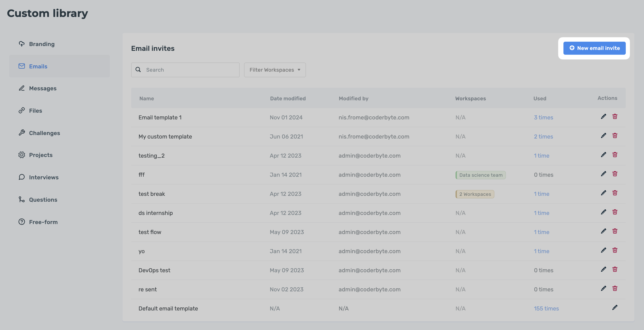Delete Email template 1

click(615, 117)
